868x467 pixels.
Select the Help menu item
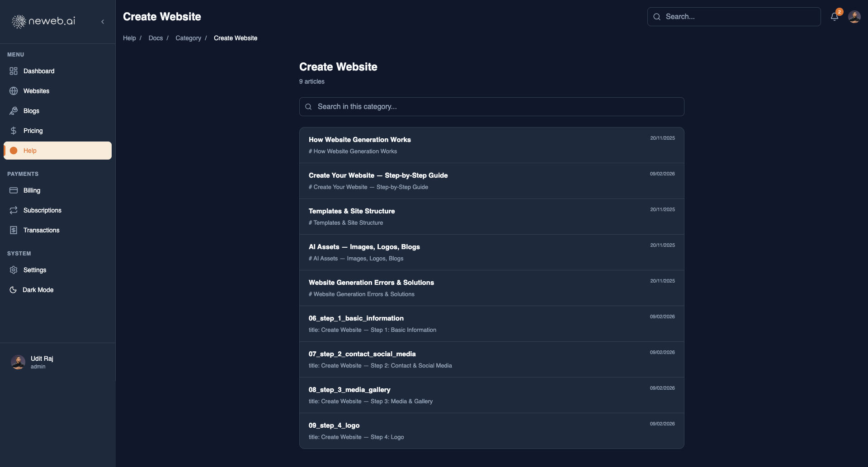[x=57, y=151]
